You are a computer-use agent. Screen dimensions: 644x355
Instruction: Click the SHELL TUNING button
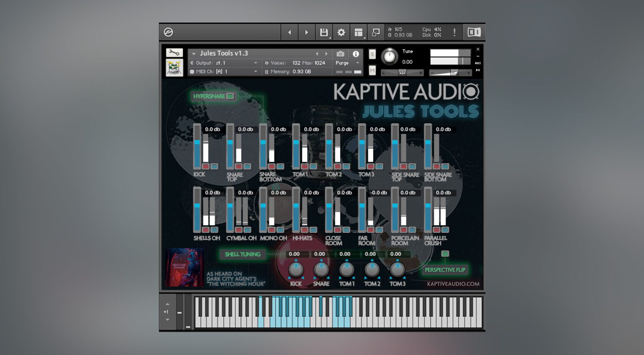243,254
